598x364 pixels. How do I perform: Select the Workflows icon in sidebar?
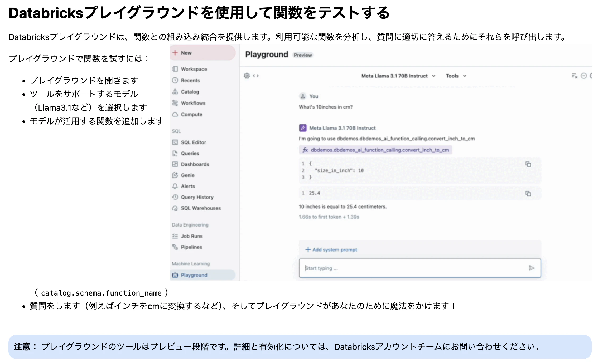[175, 103]
